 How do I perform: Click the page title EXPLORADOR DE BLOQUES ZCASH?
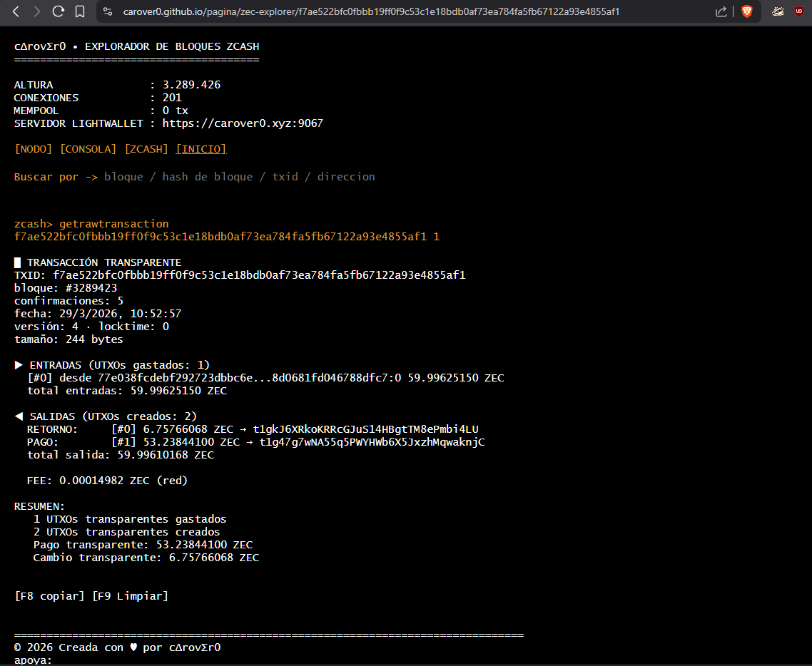coord(172,46)
